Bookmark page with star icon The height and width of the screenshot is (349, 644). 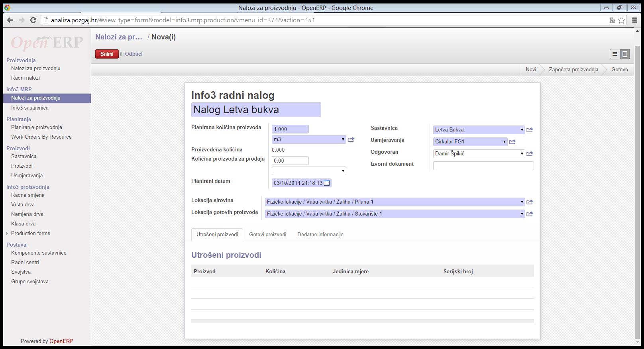coord(622,20)
